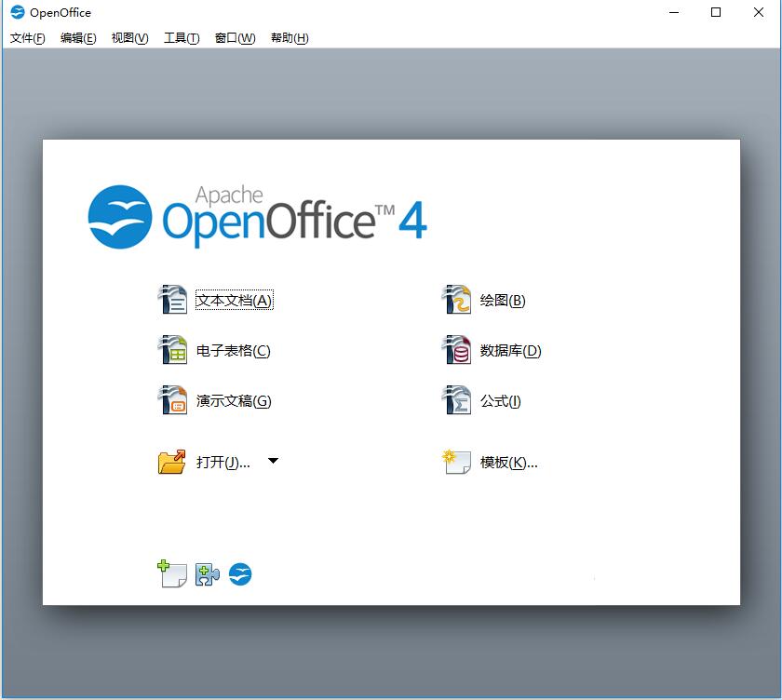Create new 数据库(D) database

point(510,351)
